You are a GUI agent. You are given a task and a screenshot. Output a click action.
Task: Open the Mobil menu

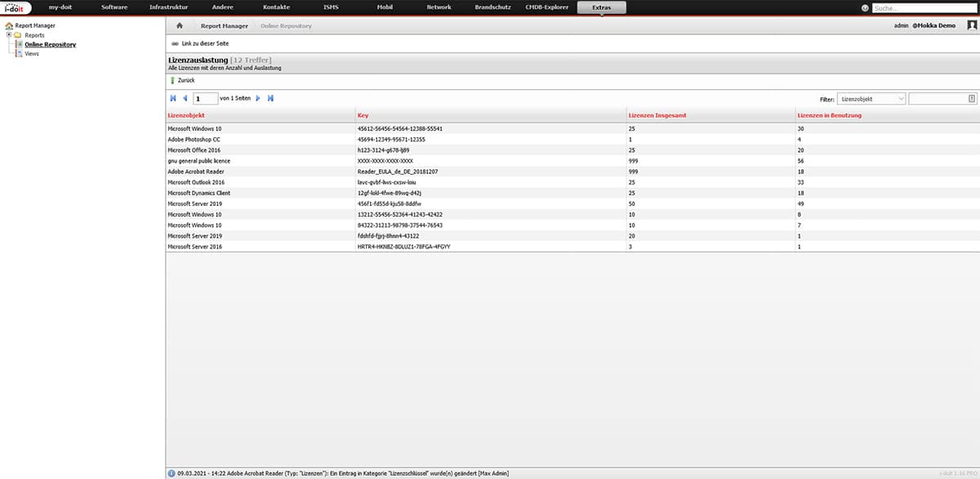point(385,8)
